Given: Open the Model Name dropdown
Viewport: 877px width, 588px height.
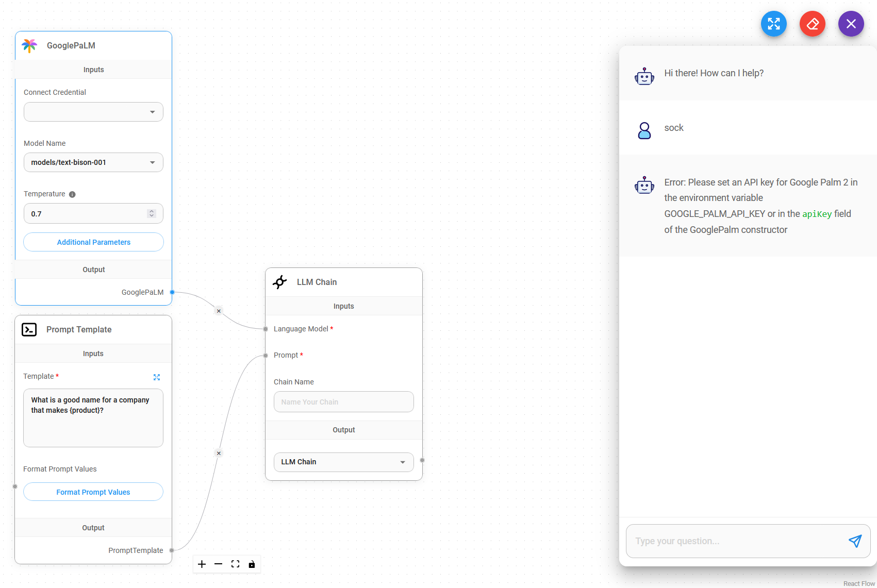Looking at the screenshot, I should click(93, 162).
